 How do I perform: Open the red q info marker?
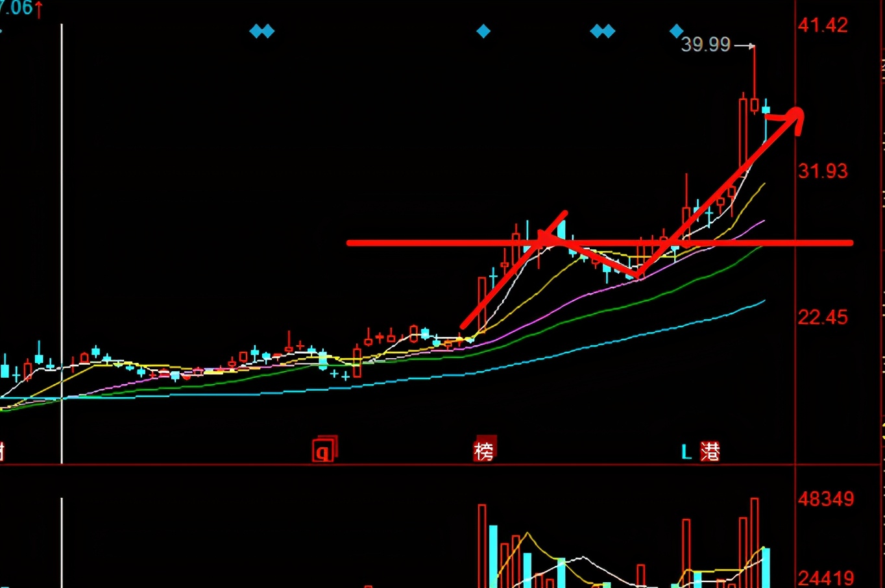(323, 449)
